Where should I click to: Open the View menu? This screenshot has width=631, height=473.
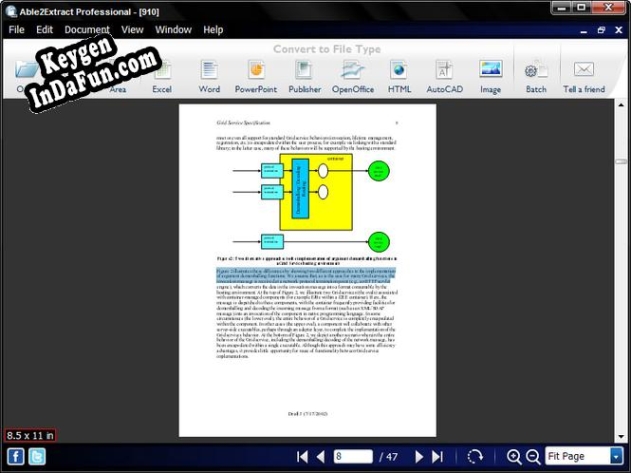coord(132,30)
